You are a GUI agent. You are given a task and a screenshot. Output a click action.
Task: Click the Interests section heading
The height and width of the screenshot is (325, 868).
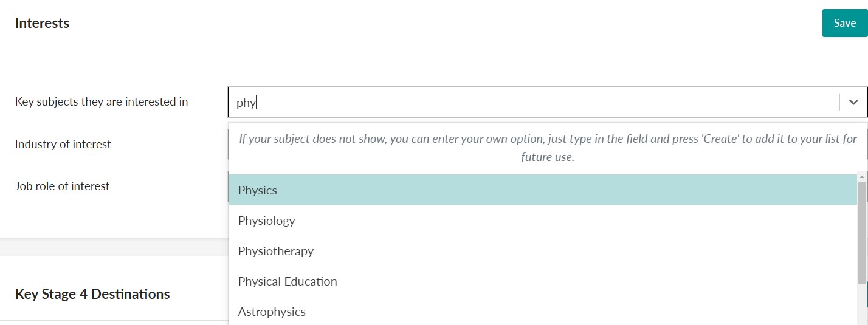pos(42,23)
